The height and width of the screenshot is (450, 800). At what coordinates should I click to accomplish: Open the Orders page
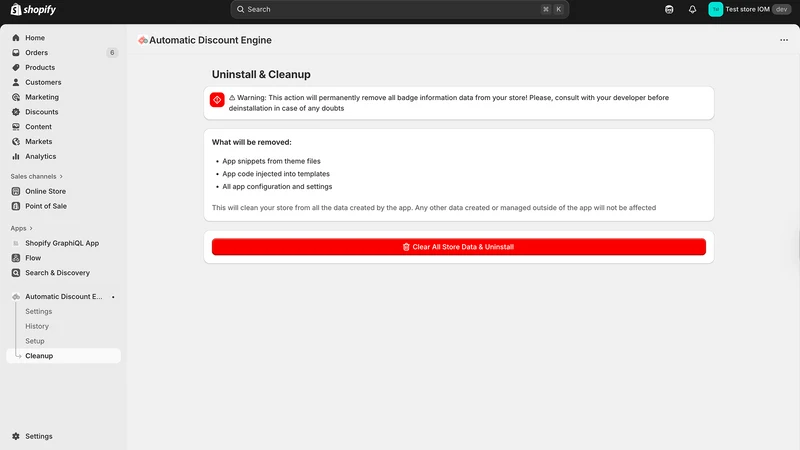coord(36,53)
